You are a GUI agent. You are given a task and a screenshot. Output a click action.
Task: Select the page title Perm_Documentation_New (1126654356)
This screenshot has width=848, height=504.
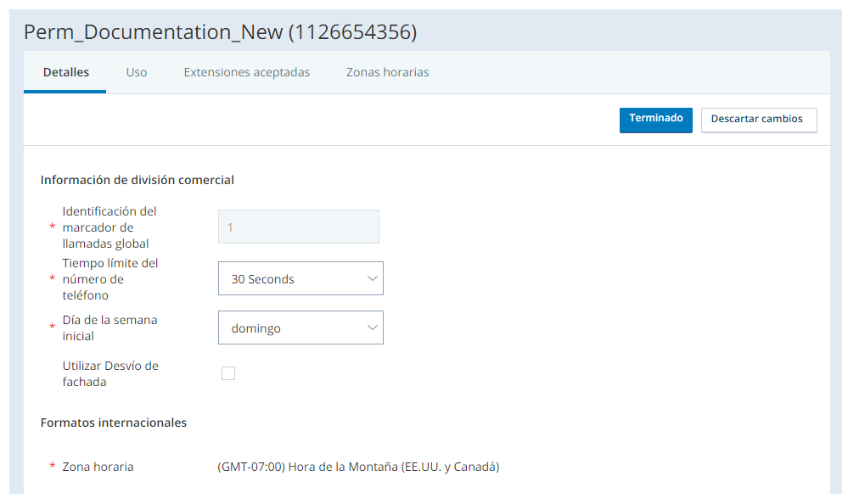(x=220, y=32)
